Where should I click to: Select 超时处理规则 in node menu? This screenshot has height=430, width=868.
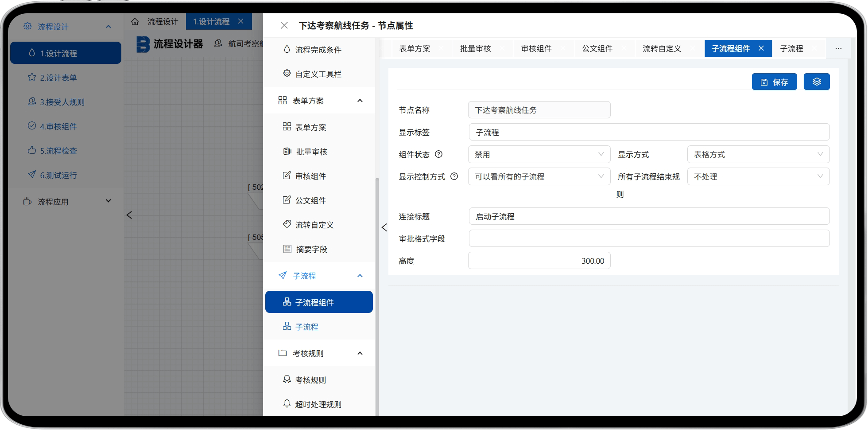(319, 404)
